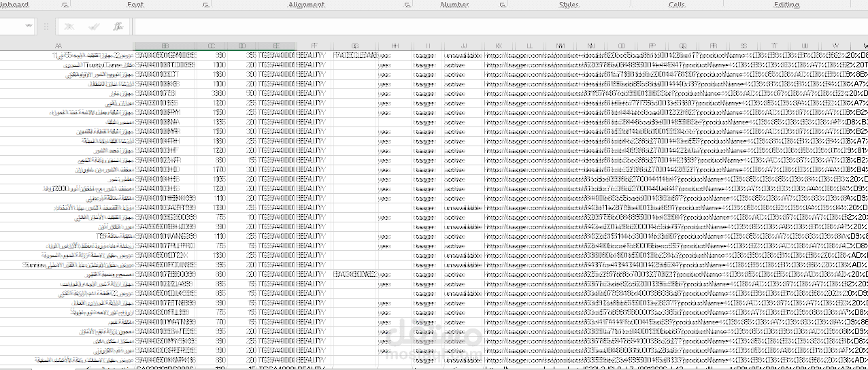The width and height of the screenshot is (868, 370).
Task: Select column S header
Action: pyautogui.click(x=744, y=46)
